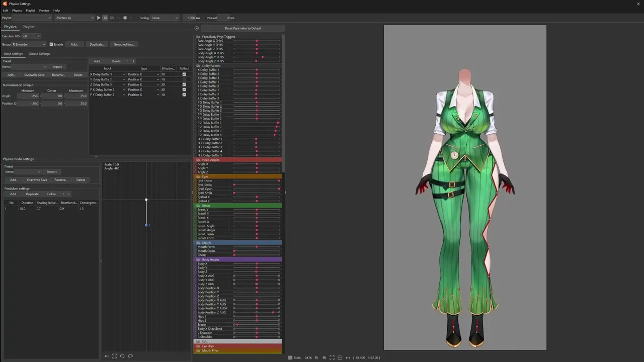
Task: Open the Edit menu
Action: click(6, 11)
